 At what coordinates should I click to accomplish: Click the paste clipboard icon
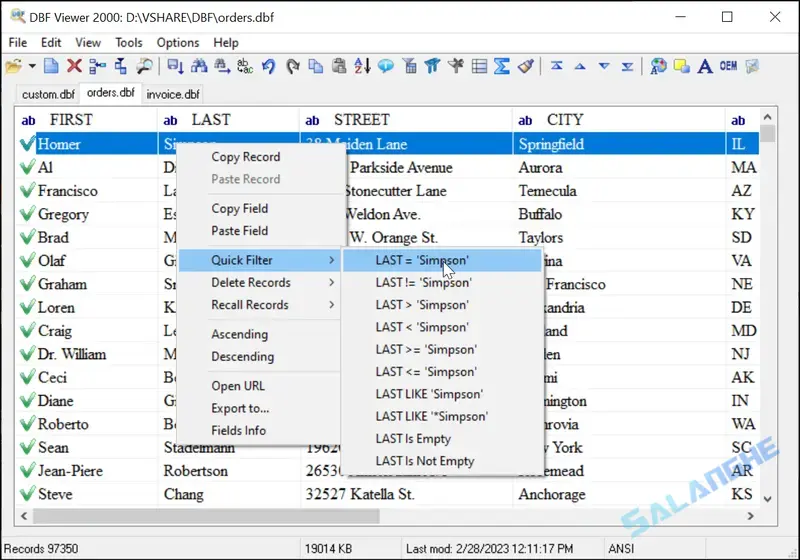tap(339, 66)
